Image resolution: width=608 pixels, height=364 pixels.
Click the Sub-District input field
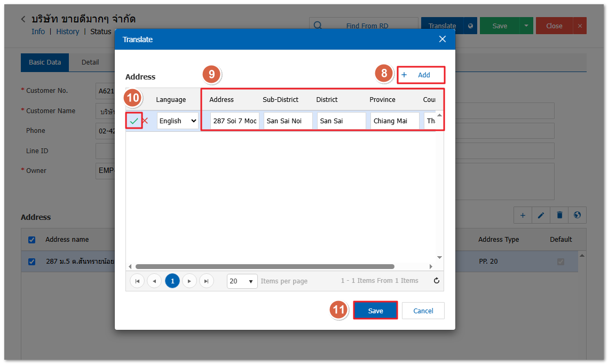(288, 121)
